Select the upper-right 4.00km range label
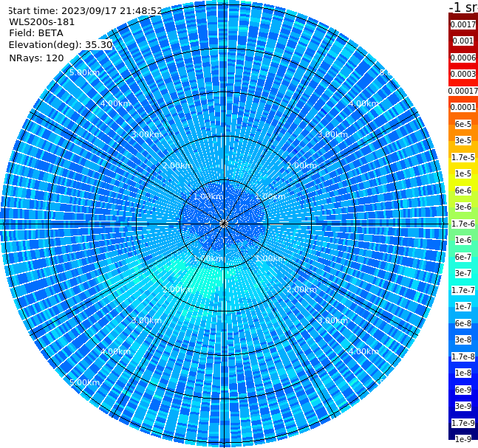478x448 pixels. pyautogui.click(x=363, y=103)
